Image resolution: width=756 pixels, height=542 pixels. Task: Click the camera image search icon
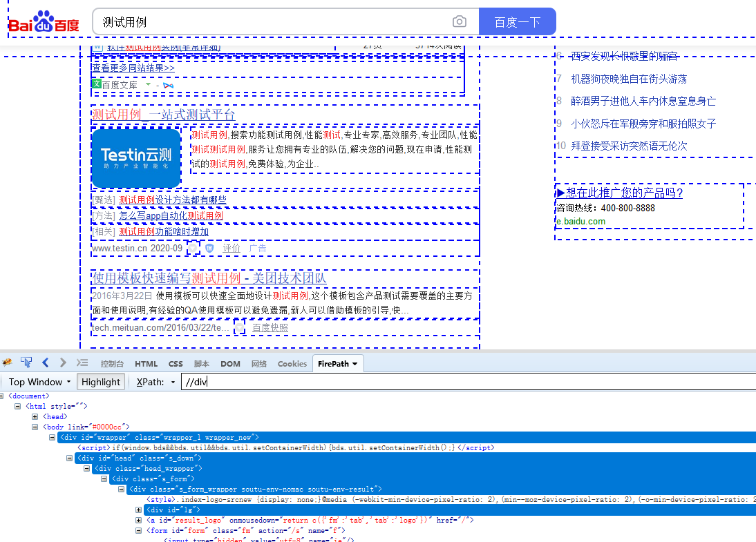click(x=460, y=21)
